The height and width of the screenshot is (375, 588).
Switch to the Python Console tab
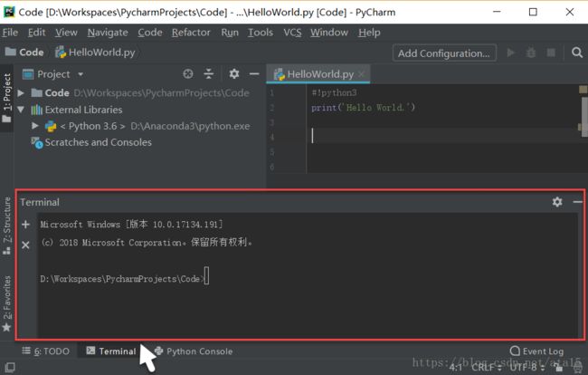tap(194, 351)
